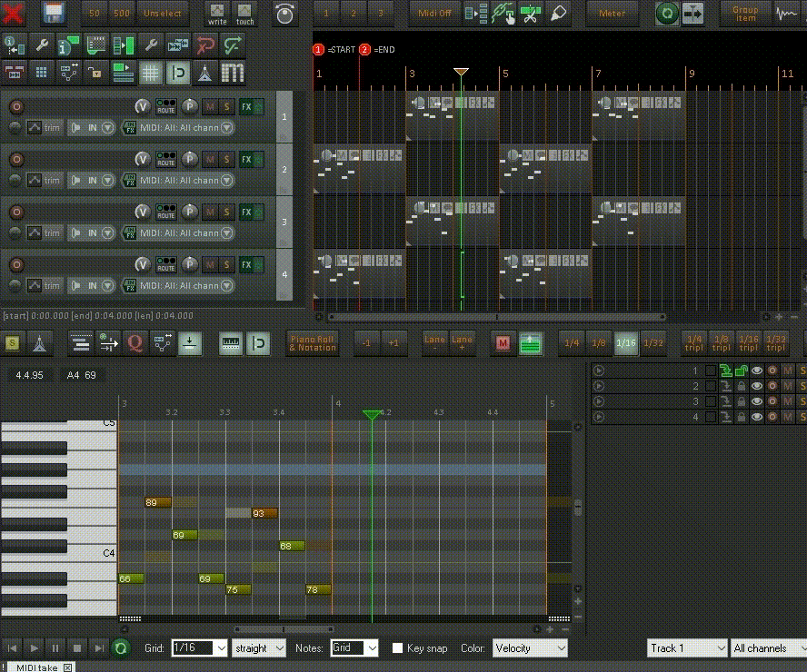Click the Unselect button
The width and height of the screenshot is (807, 672).
(163, 14)
